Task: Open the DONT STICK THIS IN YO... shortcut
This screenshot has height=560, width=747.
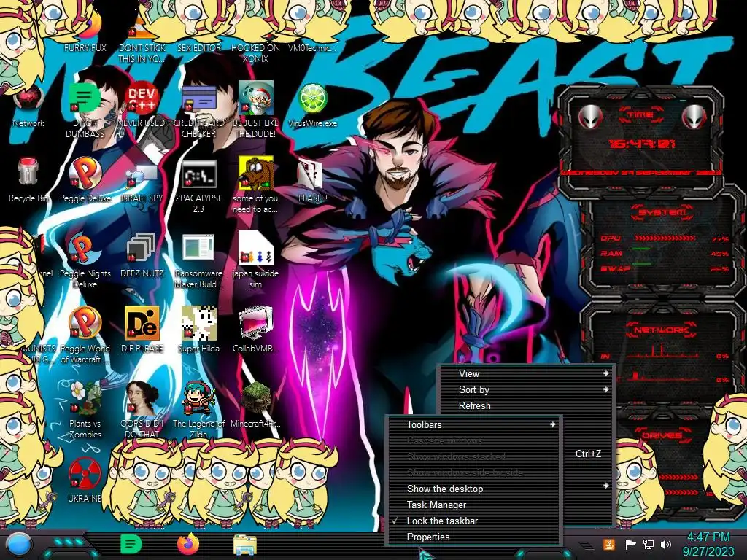Action: pyautogui.click(x=142, y=39)
